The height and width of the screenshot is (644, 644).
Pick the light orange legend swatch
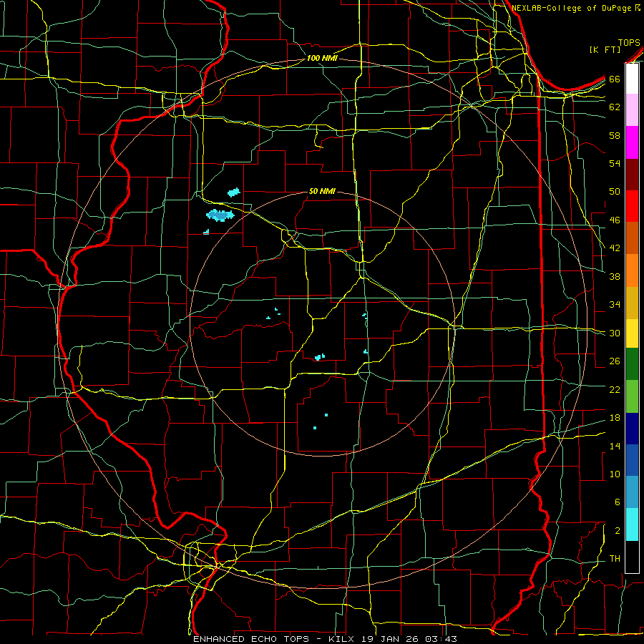(x=632, y=270)
